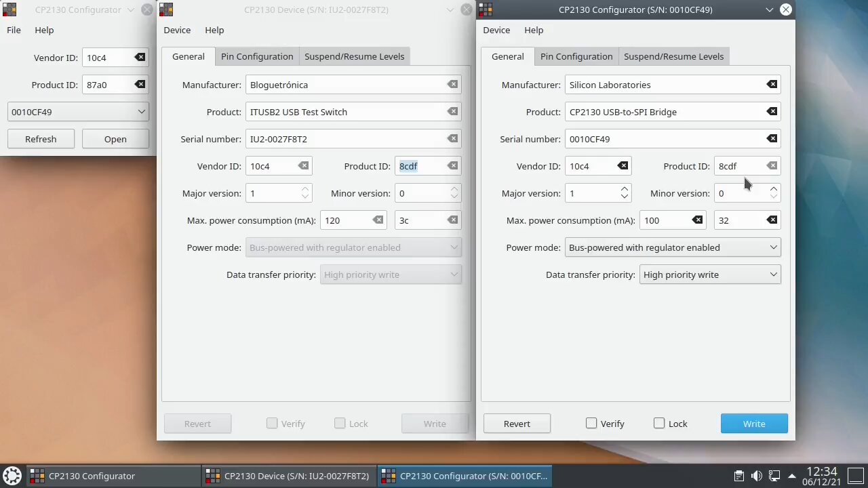
Task: Click the app icon in the CP2130 Device title bar
Action: pos(166,9)
